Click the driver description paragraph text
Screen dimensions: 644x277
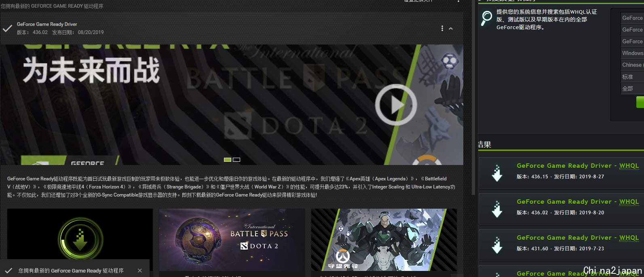tap(231, 187)
